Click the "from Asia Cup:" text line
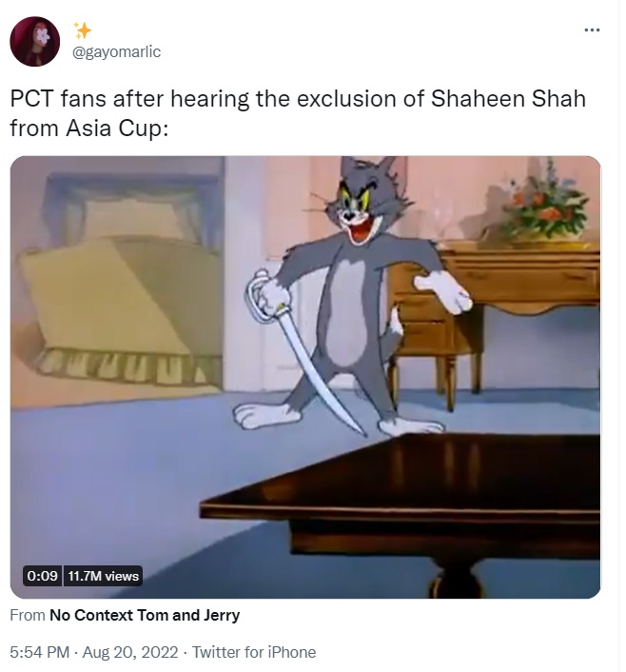626x672 pixels. (89, 128)
